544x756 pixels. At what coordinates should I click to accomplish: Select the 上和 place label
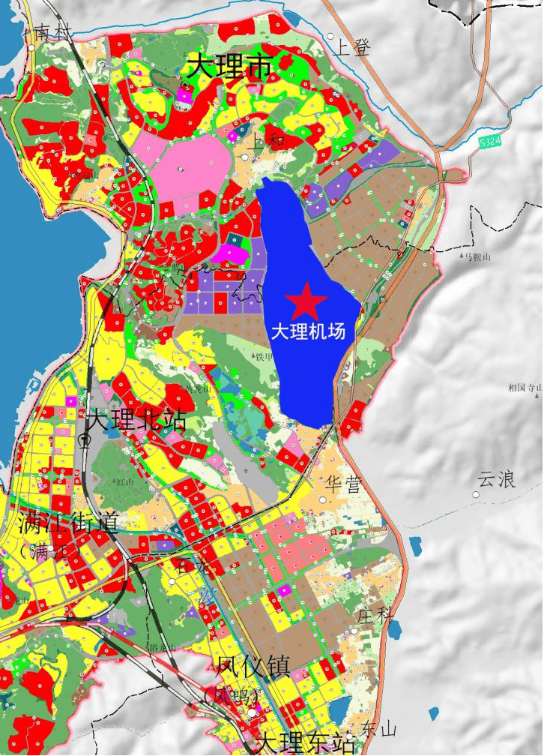[267, 141]
